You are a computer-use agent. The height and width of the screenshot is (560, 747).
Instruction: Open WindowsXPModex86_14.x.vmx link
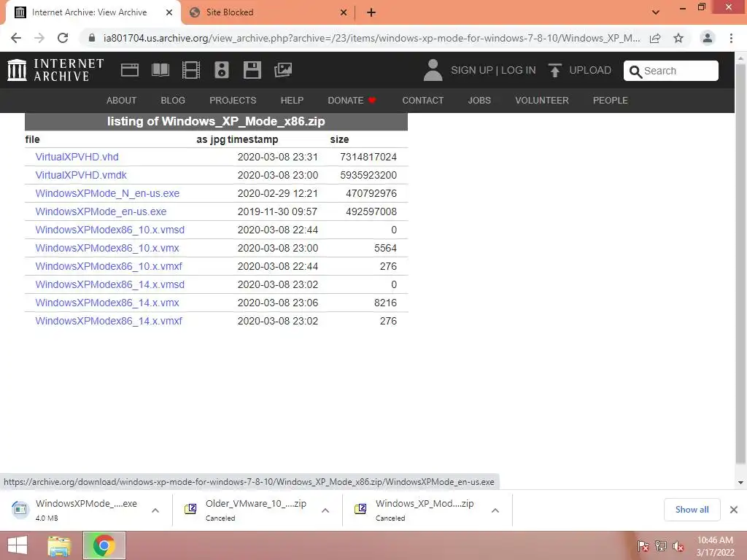click(x=107, y=303)
